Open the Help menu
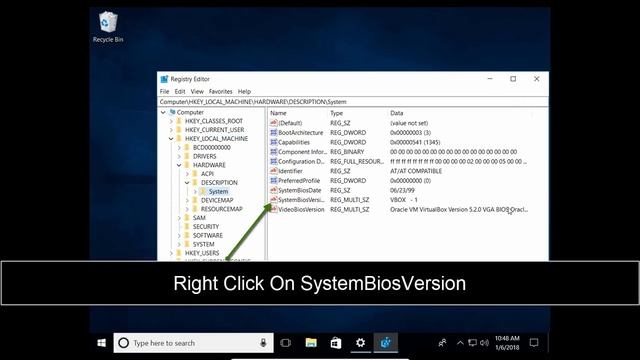Screen dimensions: 640x360 [244, 91]
